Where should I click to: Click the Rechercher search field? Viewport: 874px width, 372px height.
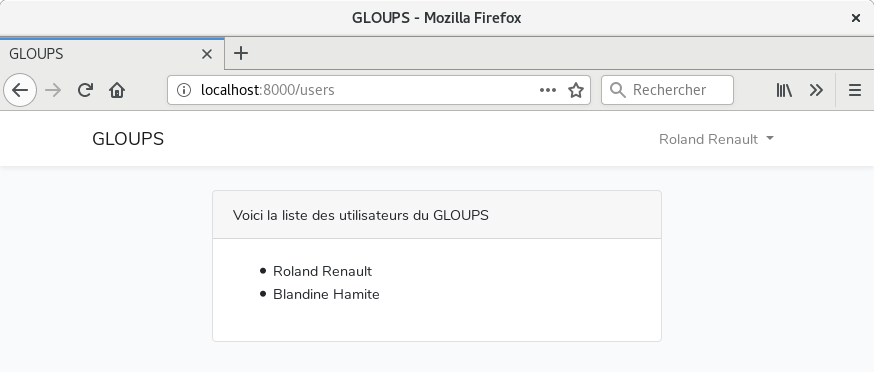coord(667,90)
